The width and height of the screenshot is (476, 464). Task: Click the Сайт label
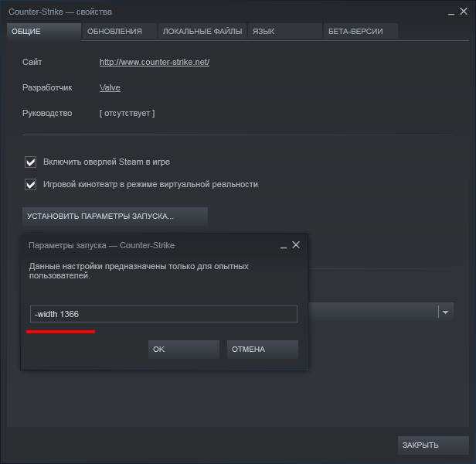point(32,62)
